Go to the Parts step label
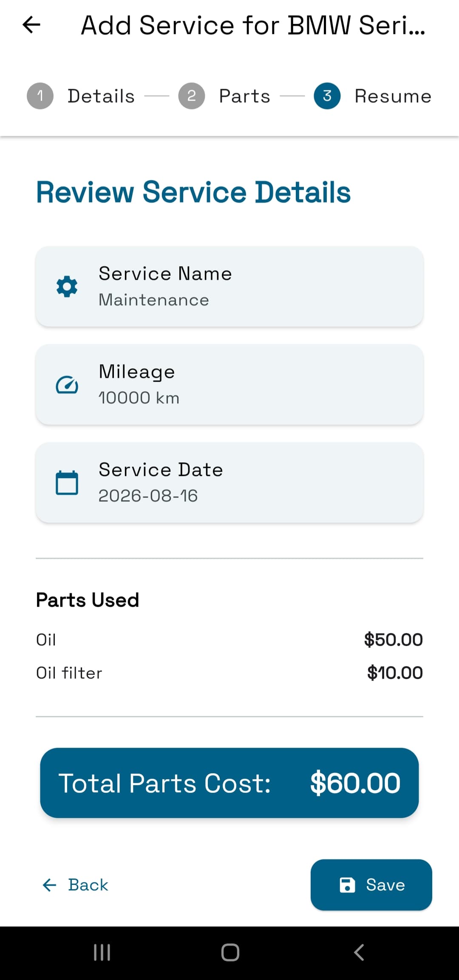The image size is (459, 980). pos(245,96)
